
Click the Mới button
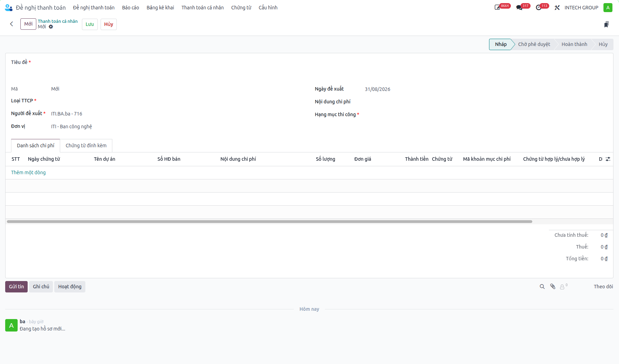point(28,24)
